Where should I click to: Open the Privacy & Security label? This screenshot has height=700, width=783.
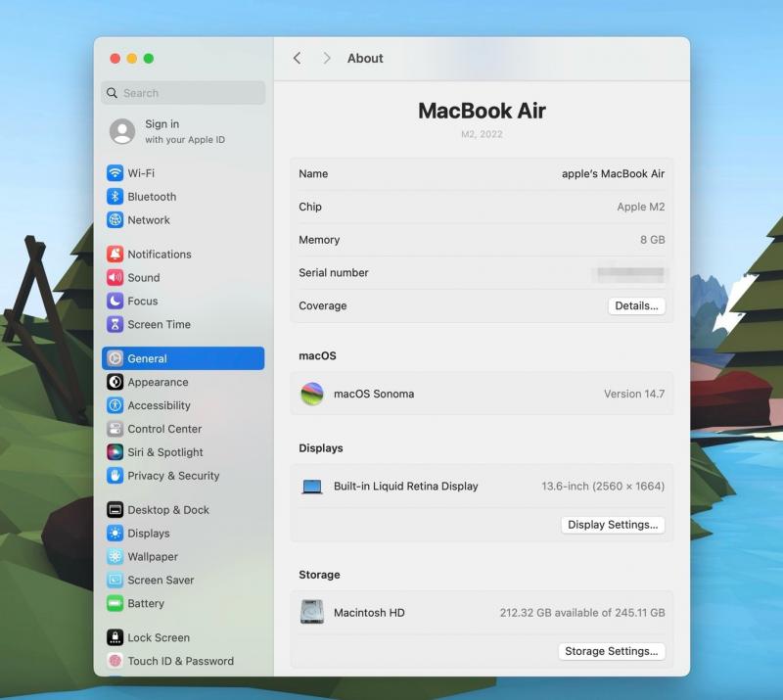173,476
